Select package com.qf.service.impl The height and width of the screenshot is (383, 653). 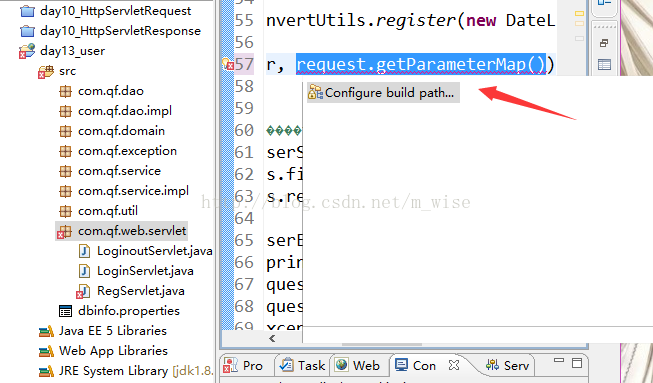click(133, 191)
